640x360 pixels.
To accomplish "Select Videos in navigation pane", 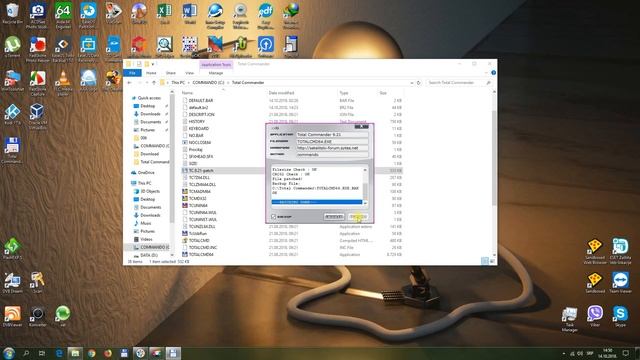I will click(146, 239).
